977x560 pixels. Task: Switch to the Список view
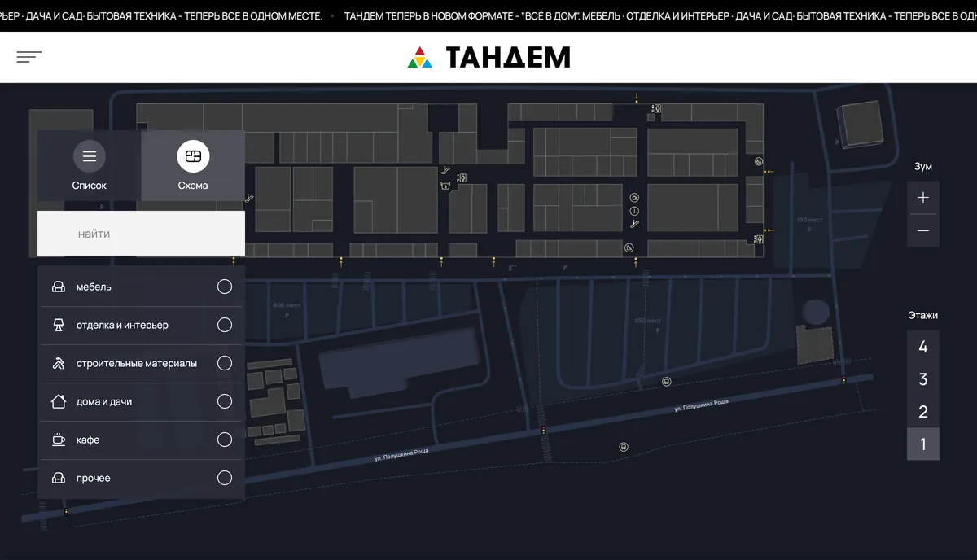click(90, 166)
